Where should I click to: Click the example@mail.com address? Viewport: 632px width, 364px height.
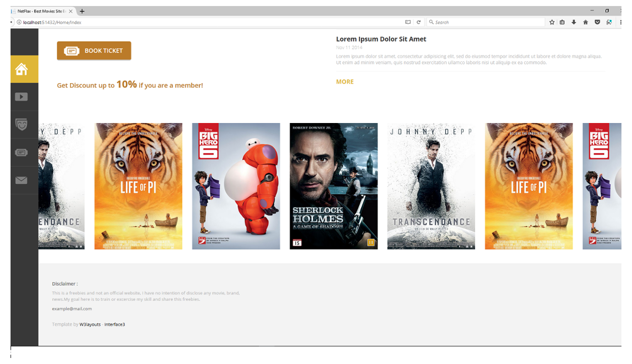click(72, 309)
